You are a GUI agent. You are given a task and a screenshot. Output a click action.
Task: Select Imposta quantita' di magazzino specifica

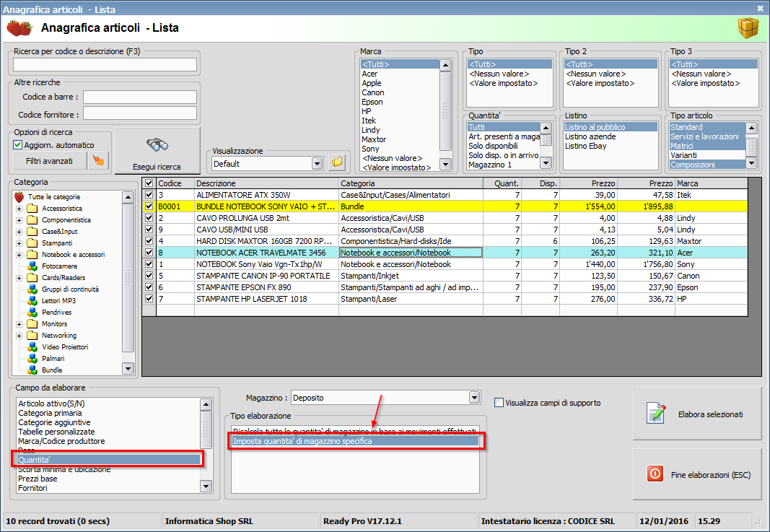coord(355,441)
